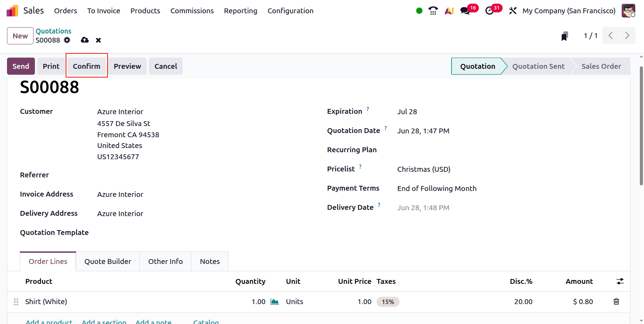Open the Odoo Sales app home icon
644x324 pixels.
(12, 11)
